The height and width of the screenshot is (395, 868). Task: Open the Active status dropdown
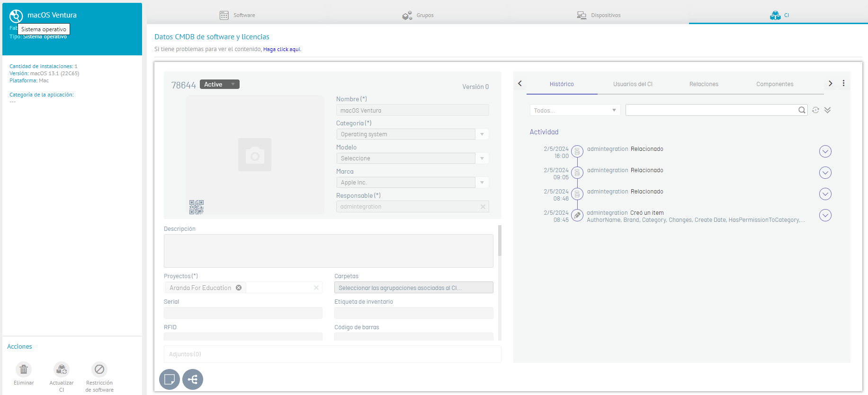tap(220, 84)
